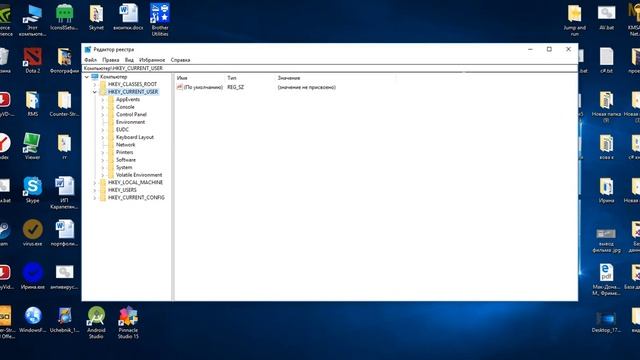Click the Registry Editor title bar icon

pos(88,49)
